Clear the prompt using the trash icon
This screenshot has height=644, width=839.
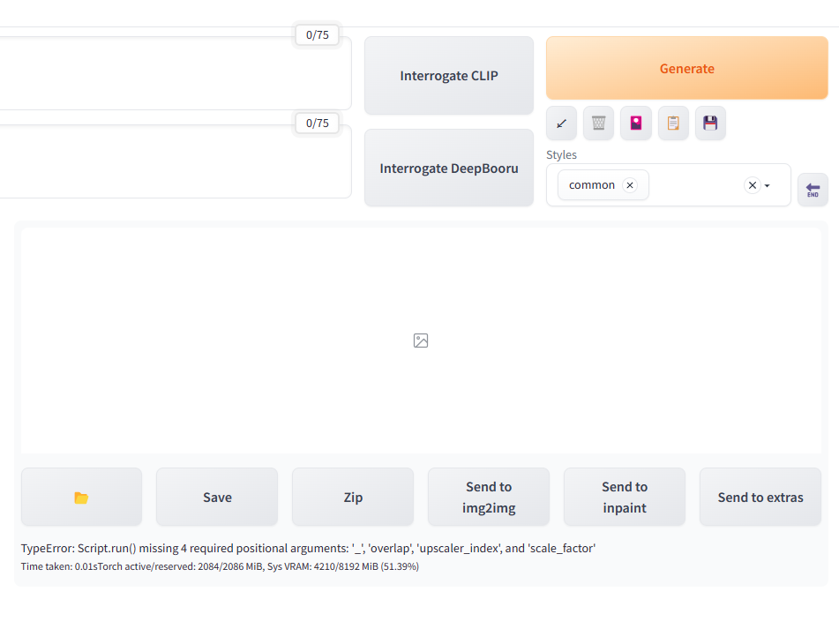point(598,123)
